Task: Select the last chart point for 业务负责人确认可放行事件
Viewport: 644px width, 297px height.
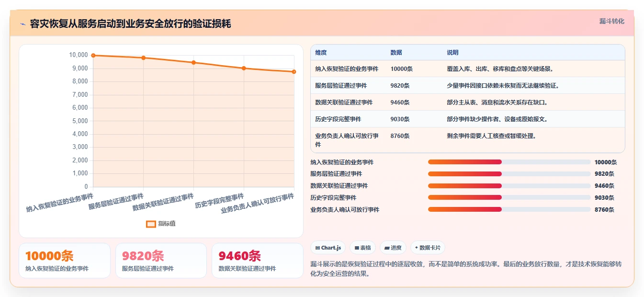Action: (x=294, y=72)
